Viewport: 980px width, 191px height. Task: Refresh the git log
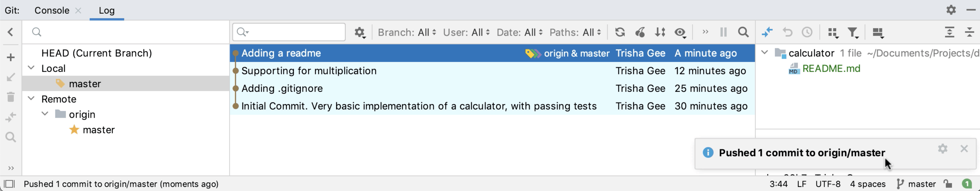[620, 32]
